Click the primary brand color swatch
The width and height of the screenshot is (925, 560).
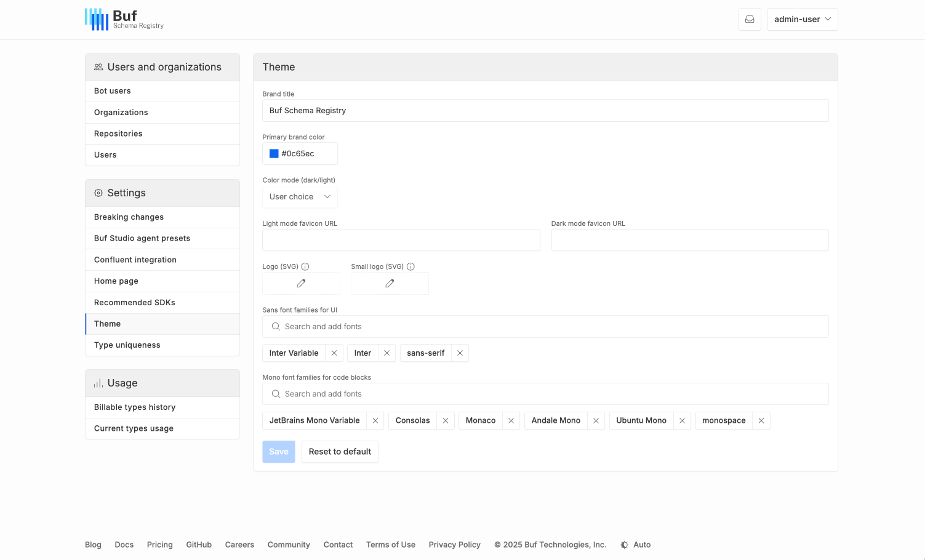click(274, 154)
